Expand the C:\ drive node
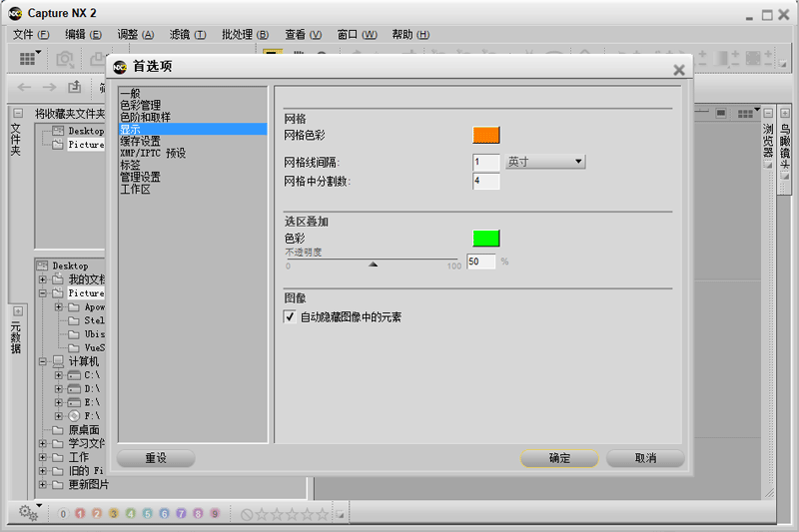 [59, 375]
